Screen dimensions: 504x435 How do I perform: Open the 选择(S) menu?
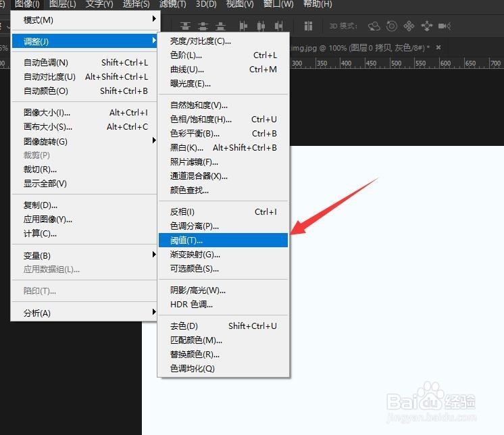point(136,4)
